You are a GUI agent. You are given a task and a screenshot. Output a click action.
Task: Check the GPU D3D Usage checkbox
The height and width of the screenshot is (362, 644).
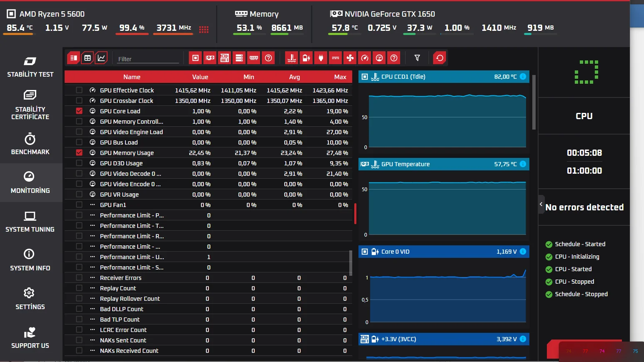click(79, 163)
